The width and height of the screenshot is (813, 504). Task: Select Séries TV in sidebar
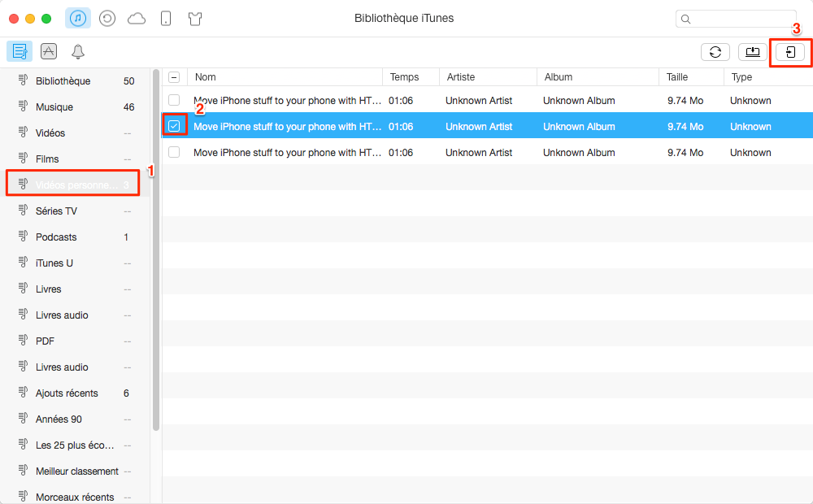click(75, 211)
